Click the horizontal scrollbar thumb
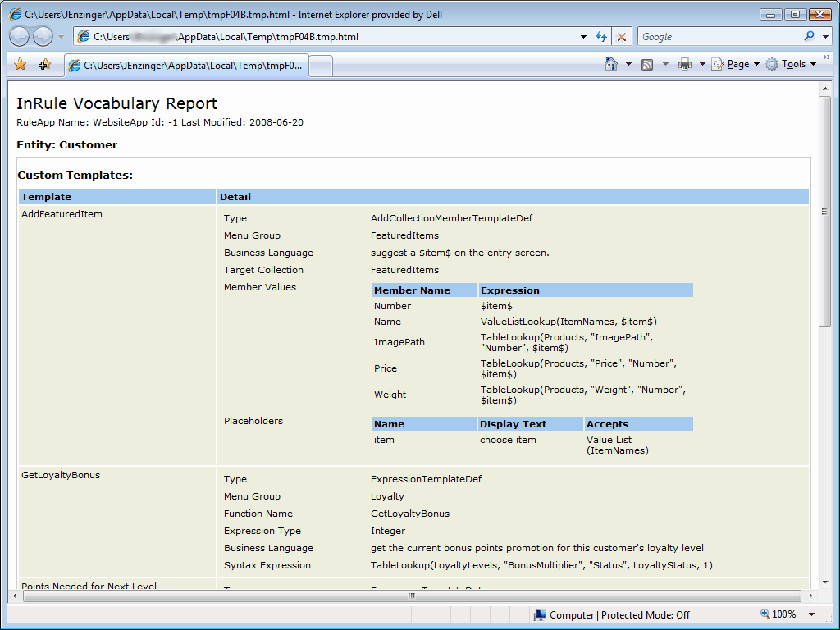The height and width of the screenshot is (630, 840). 410,596
